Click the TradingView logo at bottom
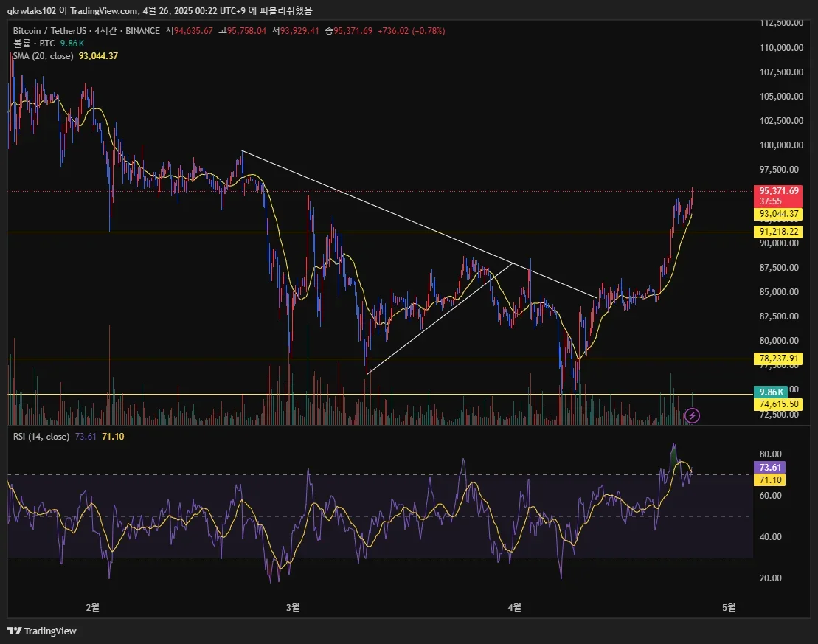This screenshot has height=644, width=818. tap(42, 631)
